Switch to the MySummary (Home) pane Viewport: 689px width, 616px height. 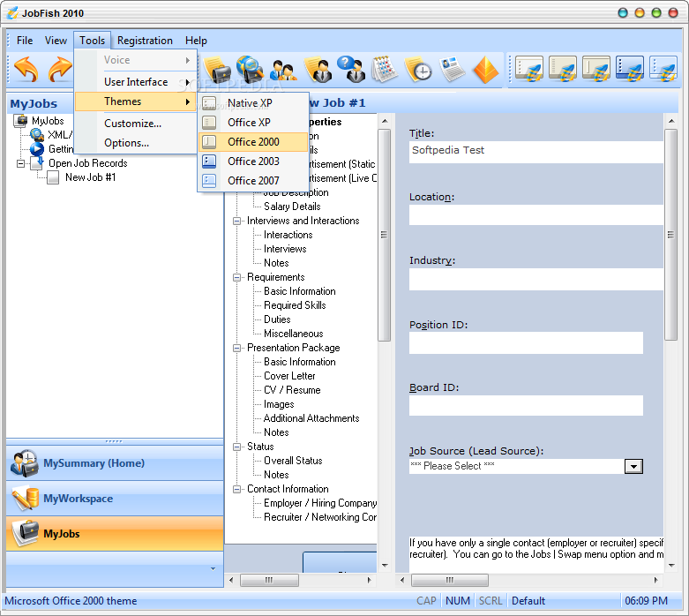click(115, 463)
